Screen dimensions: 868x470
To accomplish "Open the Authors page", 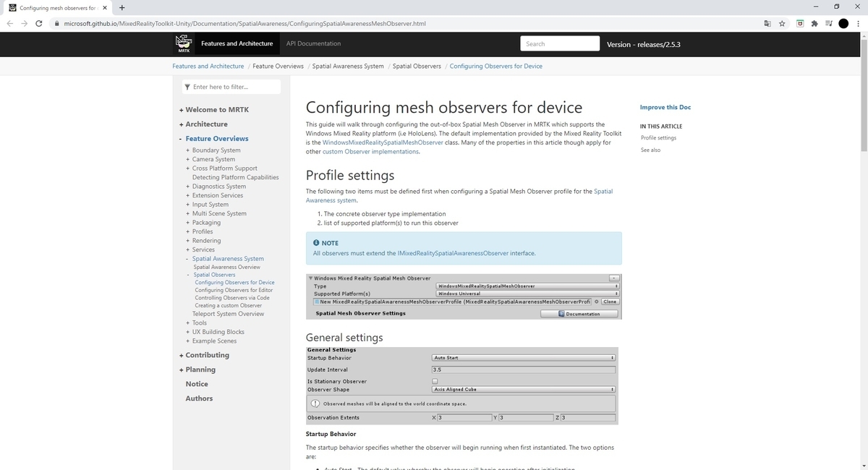I will (199, 398).
